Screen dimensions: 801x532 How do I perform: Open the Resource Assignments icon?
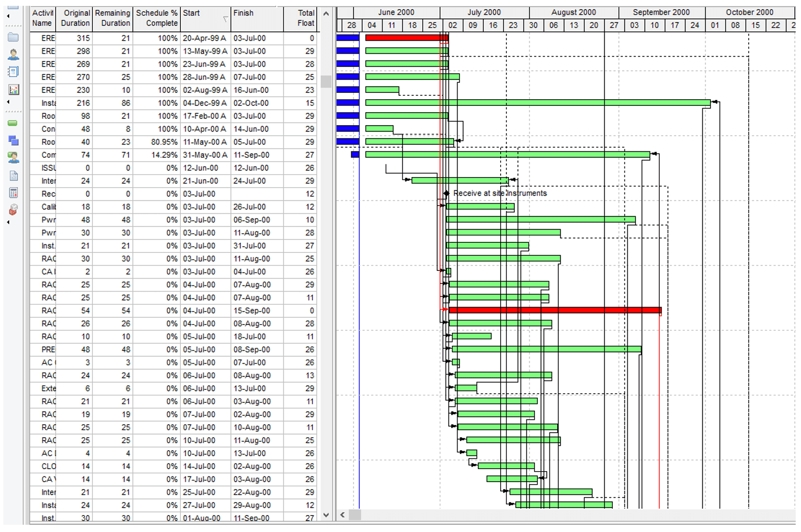click(14, 158)
